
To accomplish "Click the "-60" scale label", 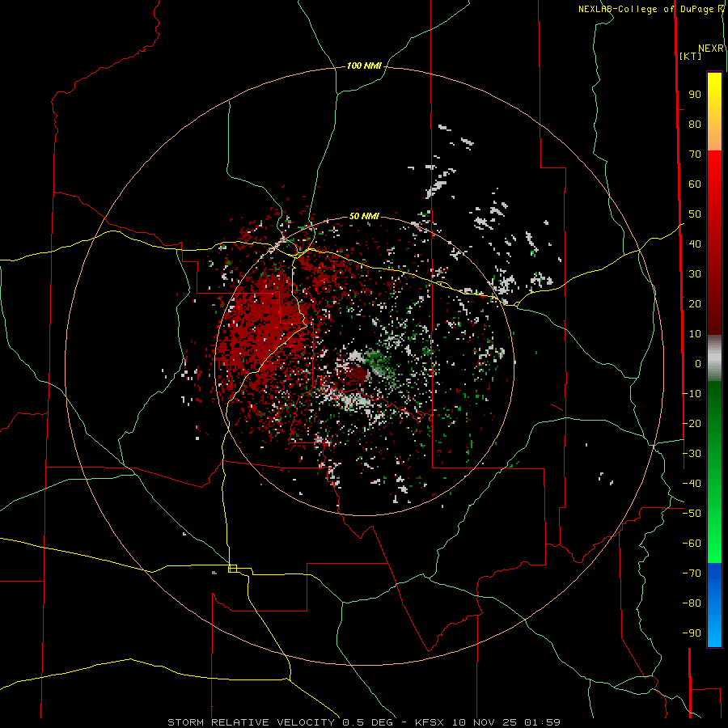I will click(x=692, y=544).
